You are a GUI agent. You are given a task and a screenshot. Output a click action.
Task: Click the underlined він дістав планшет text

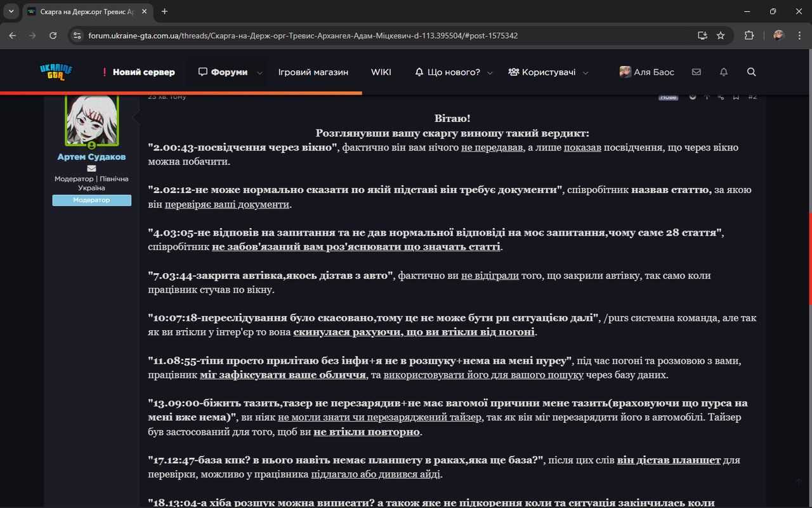(669, 460)
